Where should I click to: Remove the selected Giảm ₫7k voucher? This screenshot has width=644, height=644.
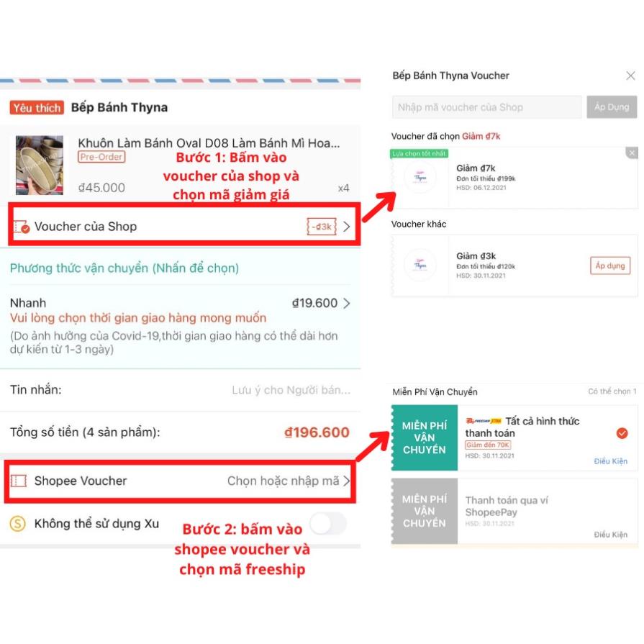632,153
